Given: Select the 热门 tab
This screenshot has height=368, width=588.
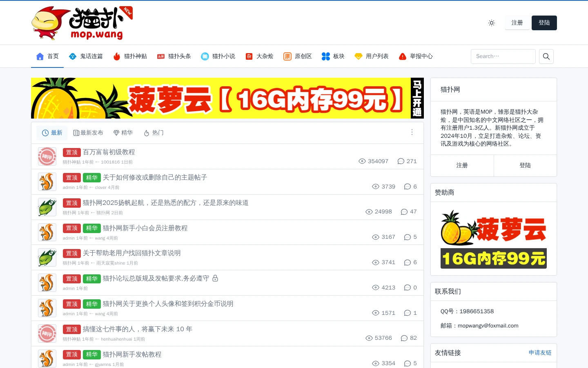Looking at the screenshot, I should coord(154,133).
